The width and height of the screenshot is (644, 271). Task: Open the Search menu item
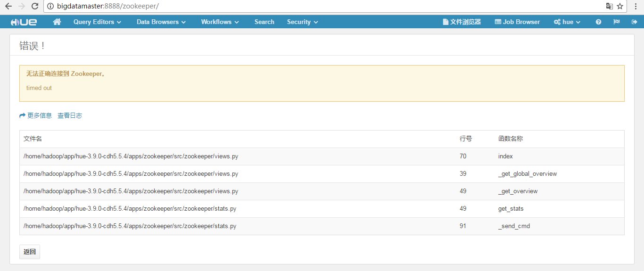pos(264,22)
